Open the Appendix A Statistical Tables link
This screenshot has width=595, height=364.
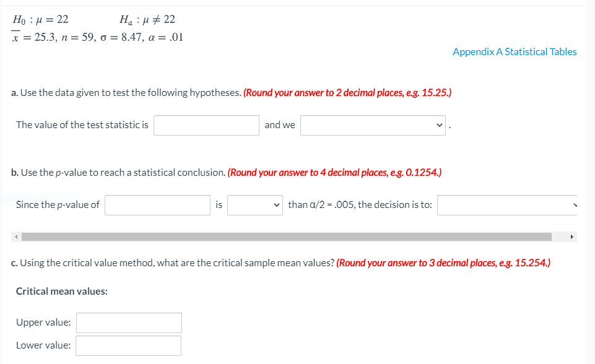pos(514,51)
